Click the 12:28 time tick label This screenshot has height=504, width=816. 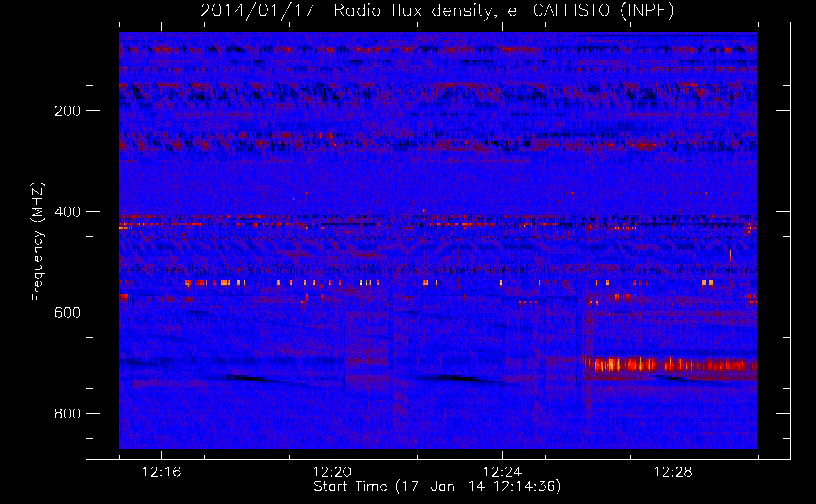pos(673,472)
